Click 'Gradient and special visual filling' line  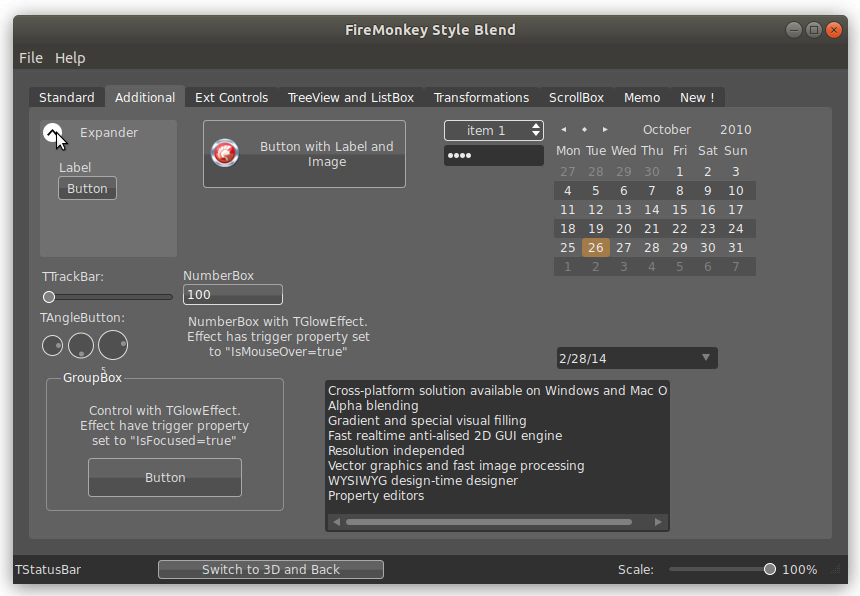tap(427, 421)
